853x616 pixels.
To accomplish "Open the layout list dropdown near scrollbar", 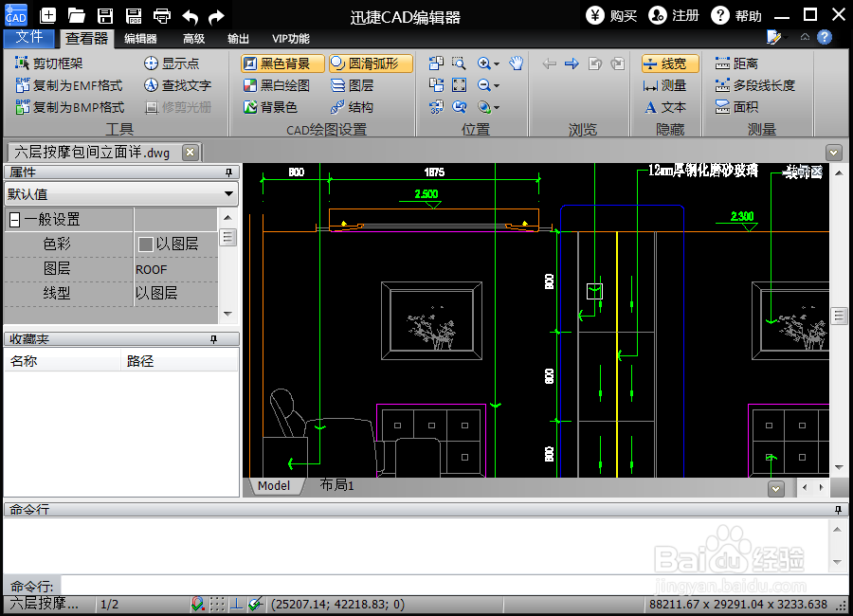I will pyautogui.click(x=775, y=489).
